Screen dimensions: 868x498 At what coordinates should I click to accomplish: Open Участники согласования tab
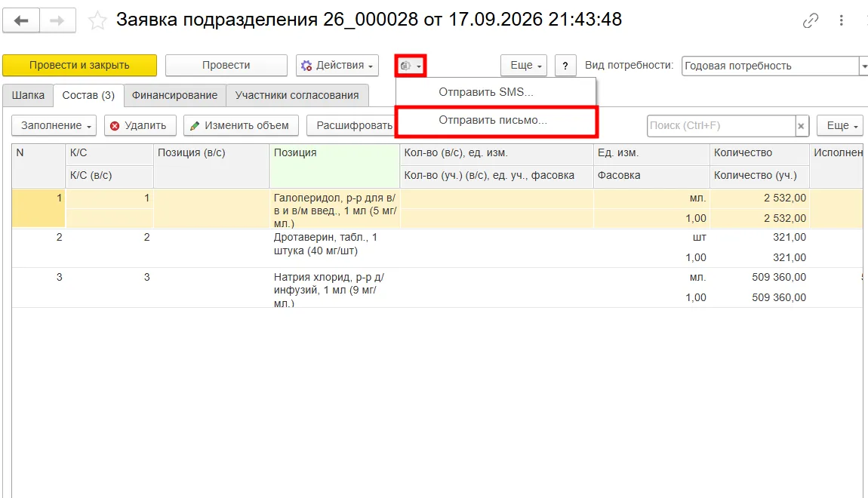point(297,95)
